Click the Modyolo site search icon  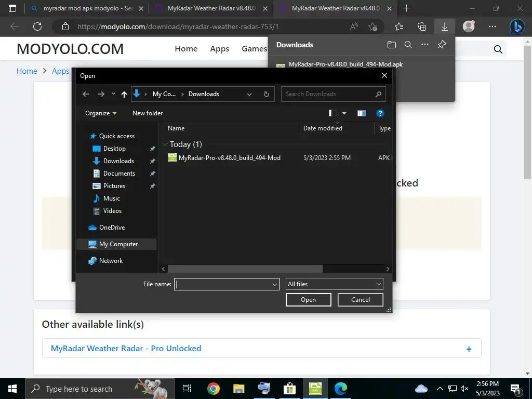(498, 49)
